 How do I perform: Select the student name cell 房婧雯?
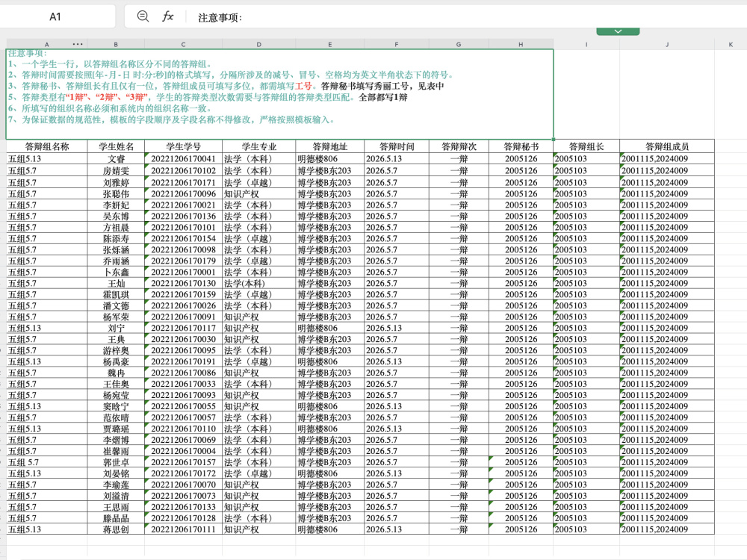(117, 170)
